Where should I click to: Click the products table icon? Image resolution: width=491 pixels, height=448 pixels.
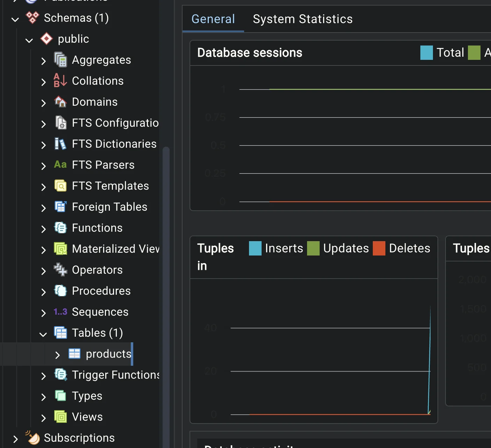pyautogui.click(x=74, y=353)
